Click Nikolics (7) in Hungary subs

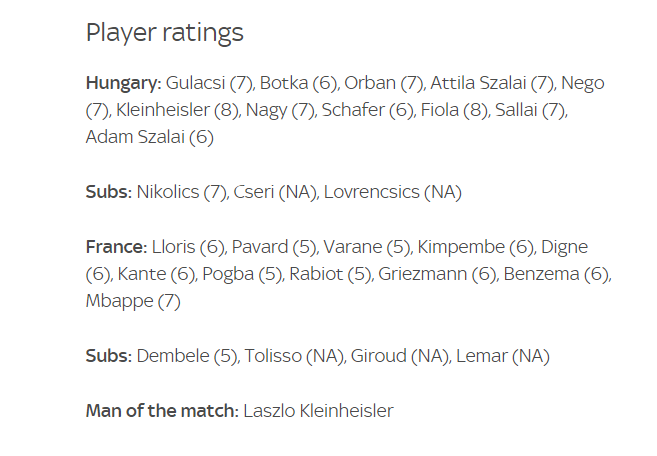(182, 192)
